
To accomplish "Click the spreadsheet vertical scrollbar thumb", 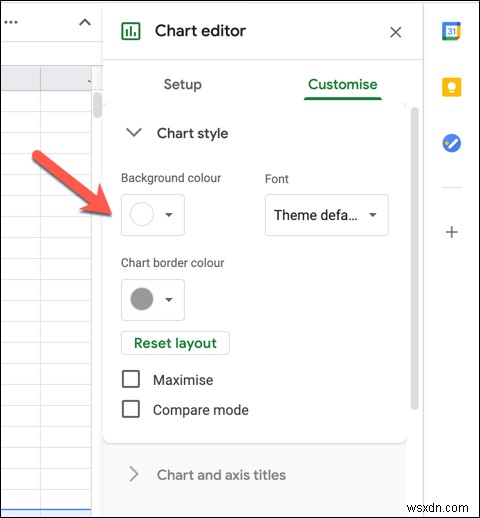I will pos(97,105).
